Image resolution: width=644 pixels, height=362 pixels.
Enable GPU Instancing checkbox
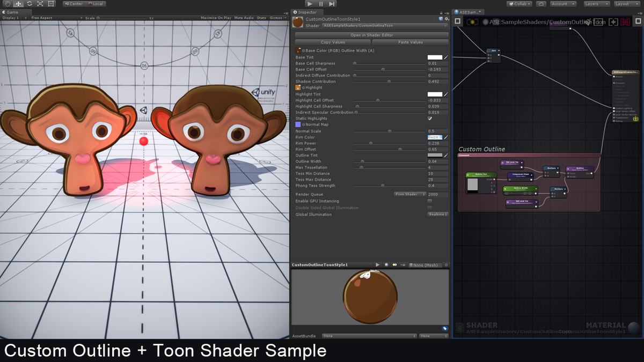[430, 201]
